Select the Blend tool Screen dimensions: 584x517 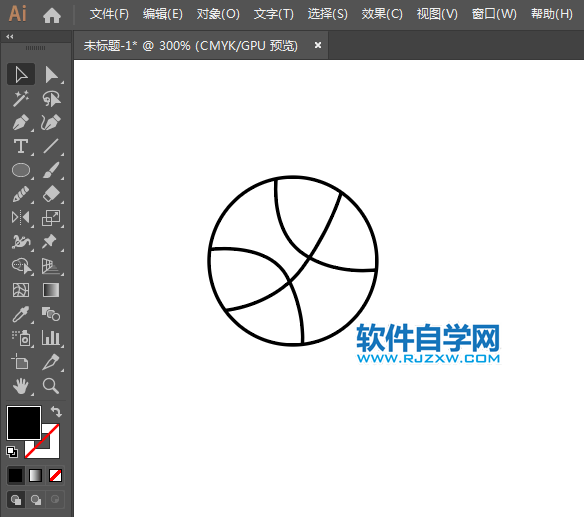coord(51,314)
